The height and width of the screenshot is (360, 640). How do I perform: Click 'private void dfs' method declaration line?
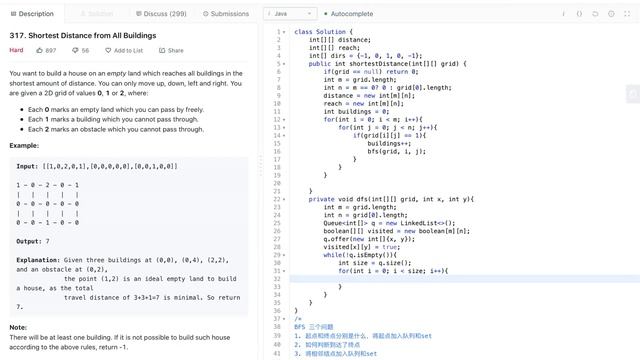click(391, 199)
